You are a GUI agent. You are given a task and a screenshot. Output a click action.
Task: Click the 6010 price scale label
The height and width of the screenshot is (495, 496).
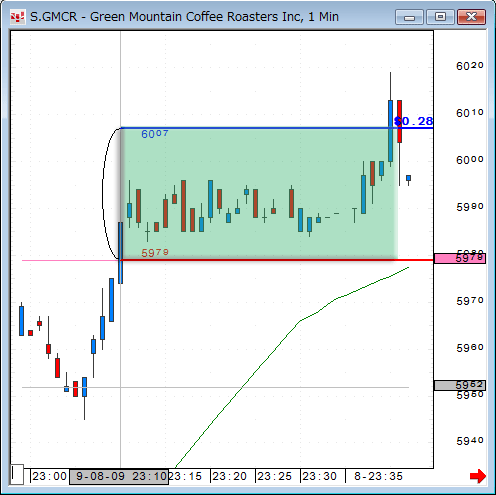tap(470, 113)
